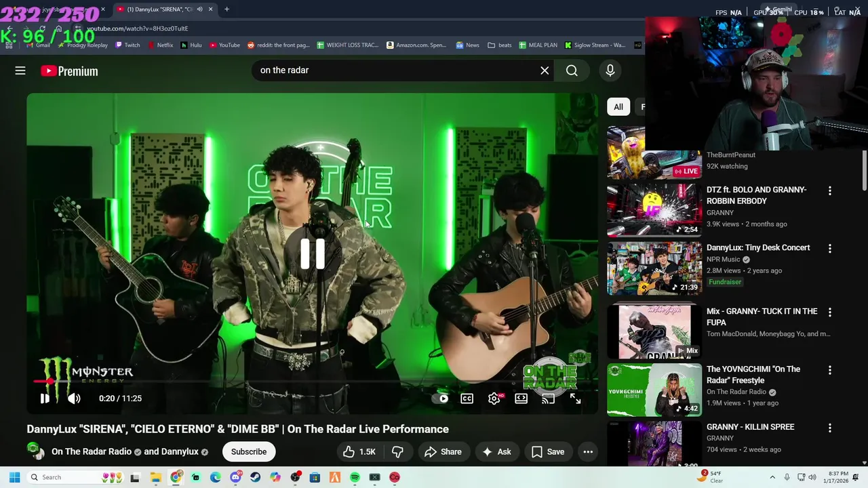Toggle the autoplay switch

441,399
